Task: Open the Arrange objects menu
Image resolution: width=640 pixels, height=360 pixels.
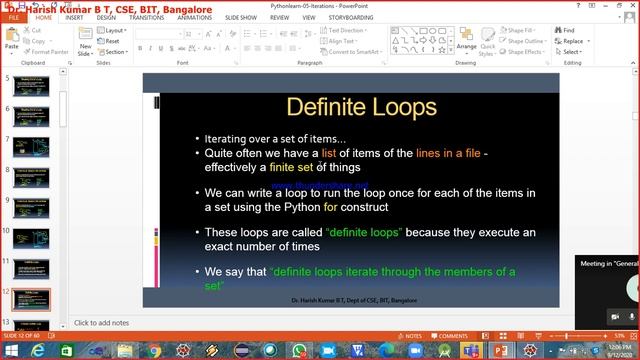Action: [466, 41]
